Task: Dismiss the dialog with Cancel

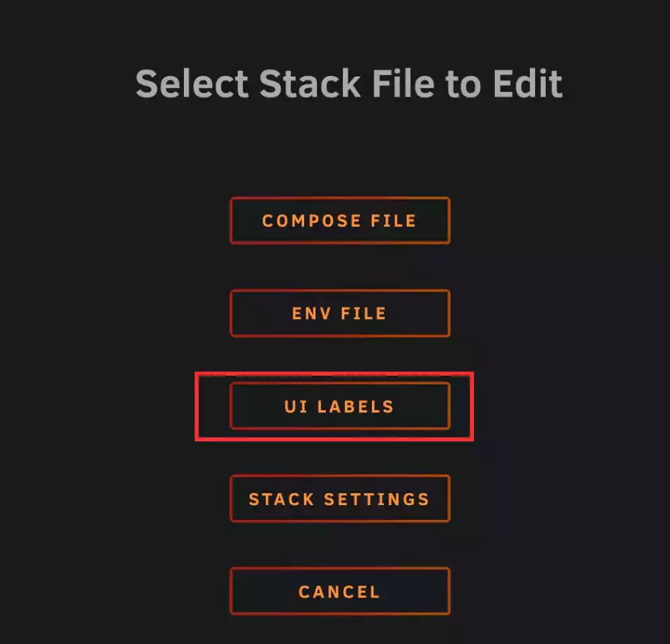Action: 340,591
